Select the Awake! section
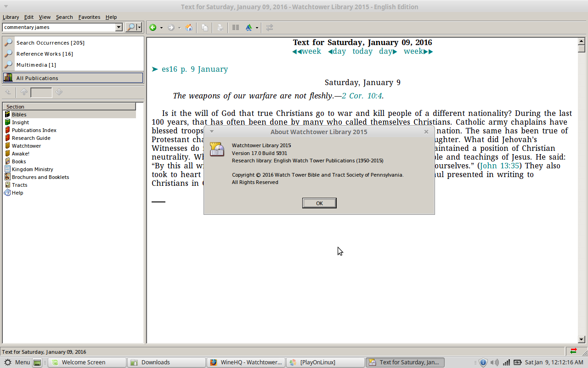 click(20, 154)
